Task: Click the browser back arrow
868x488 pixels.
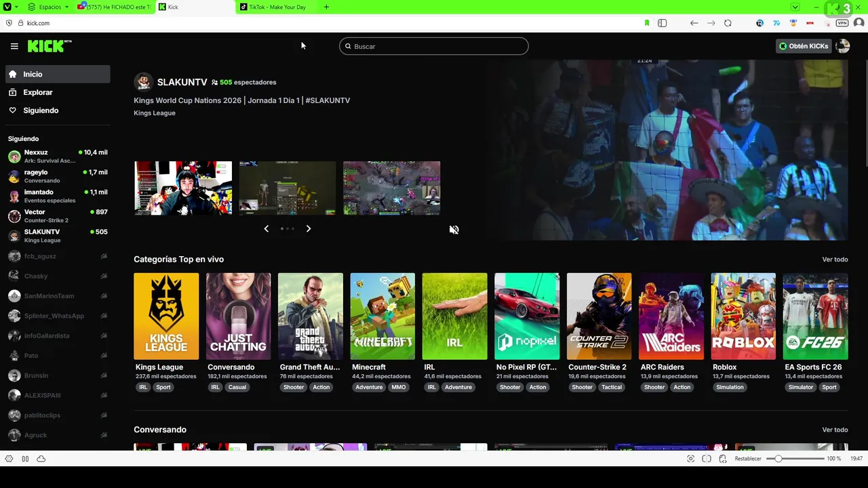Action: pyautogui.click(x=694, y=23)
